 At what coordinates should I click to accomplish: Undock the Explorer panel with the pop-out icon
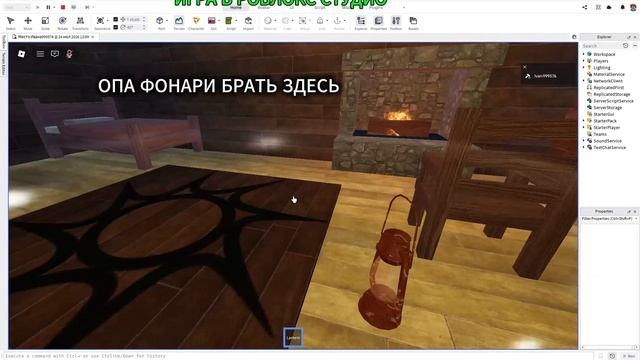pyautogui.click(x=629, y=37)
